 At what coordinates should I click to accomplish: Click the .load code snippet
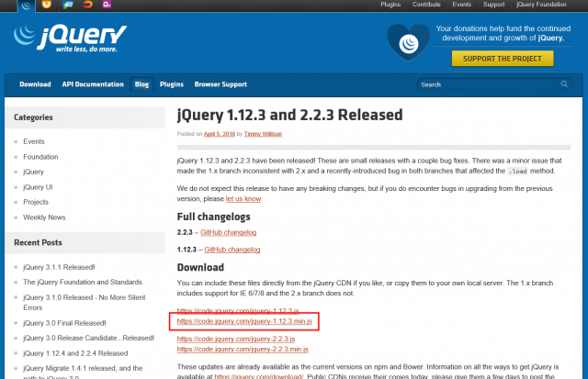click(x=518, y=172)
